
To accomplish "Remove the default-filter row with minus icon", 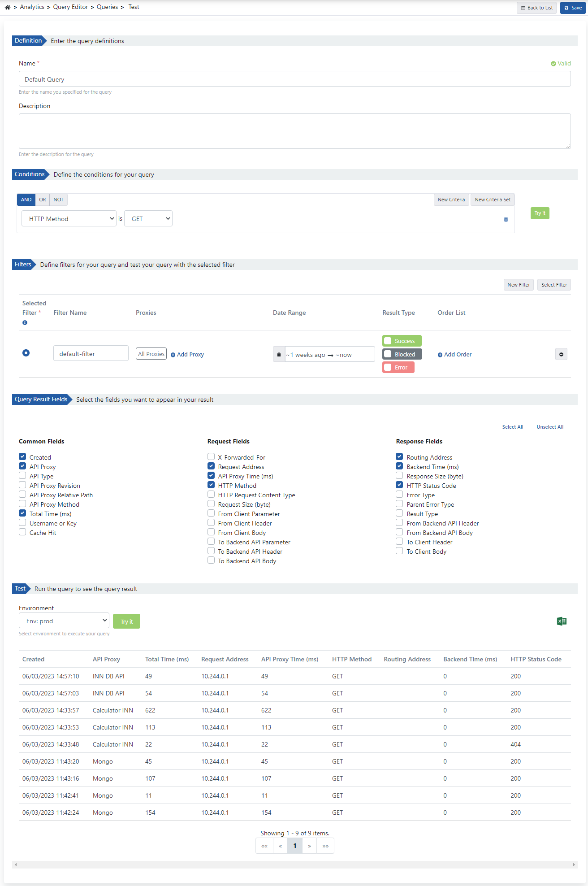I will pos(561,354).
